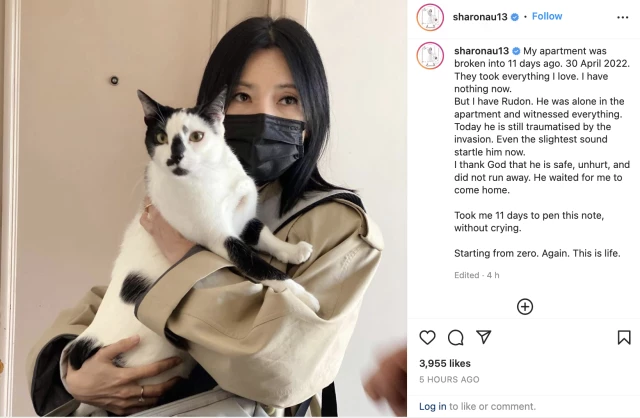
Task: Open comments via speech bubble icon
Action: [x=456, y=338]
